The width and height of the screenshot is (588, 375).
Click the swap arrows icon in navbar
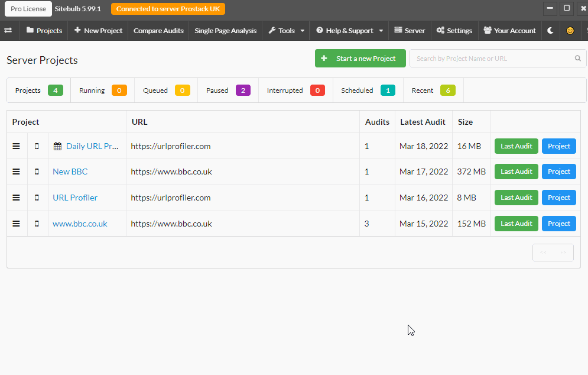pos(8,30)
